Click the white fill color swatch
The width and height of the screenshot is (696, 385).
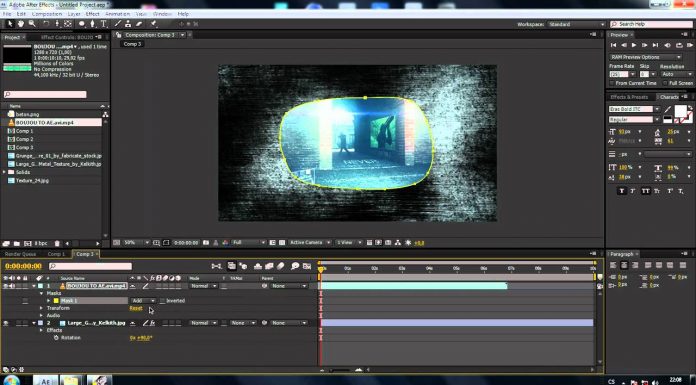tap(680, 111)
